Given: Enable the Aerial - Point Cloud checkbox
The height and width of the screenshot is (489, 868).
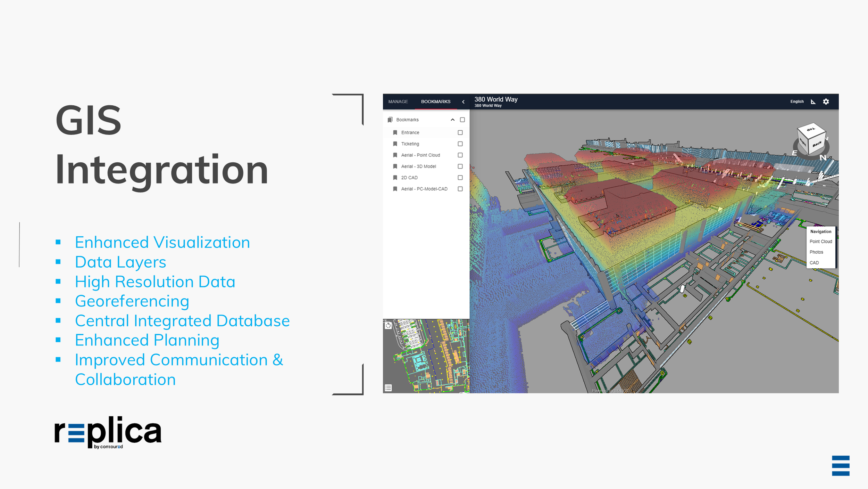Looking at the screenshot, I should click(460, 155).
